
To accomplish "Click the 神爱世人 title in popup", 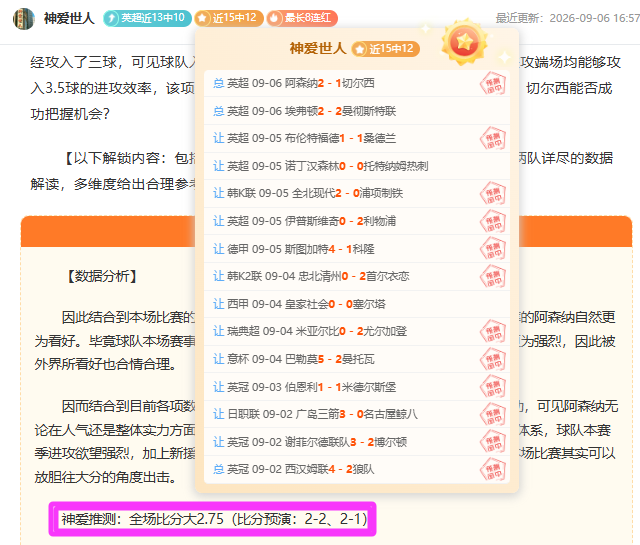I will tap(318, 49).
